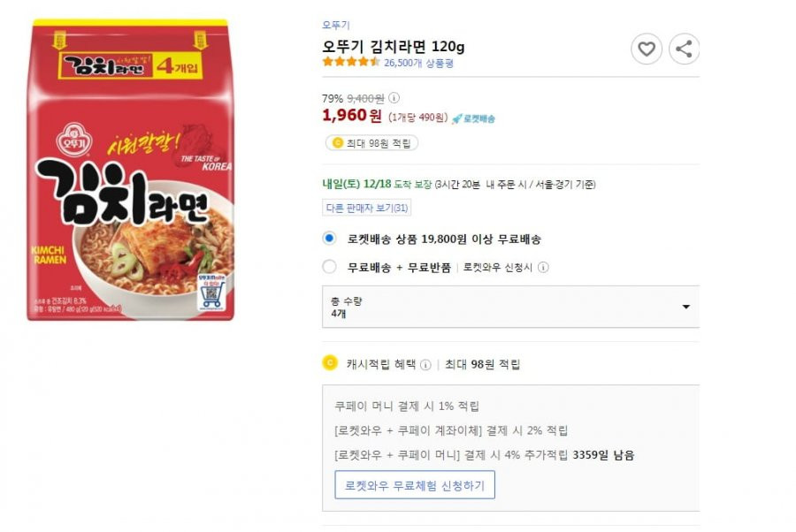Viewport: 796px width, 532px height.
Task: Click the heart wishlist icon
Action: click(647, 49)
